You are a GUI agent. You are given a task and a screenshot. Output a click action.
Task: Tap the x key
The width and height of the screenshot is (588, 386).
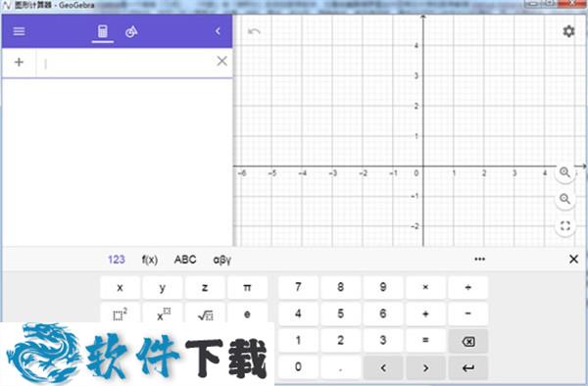[x=120, y=287]
